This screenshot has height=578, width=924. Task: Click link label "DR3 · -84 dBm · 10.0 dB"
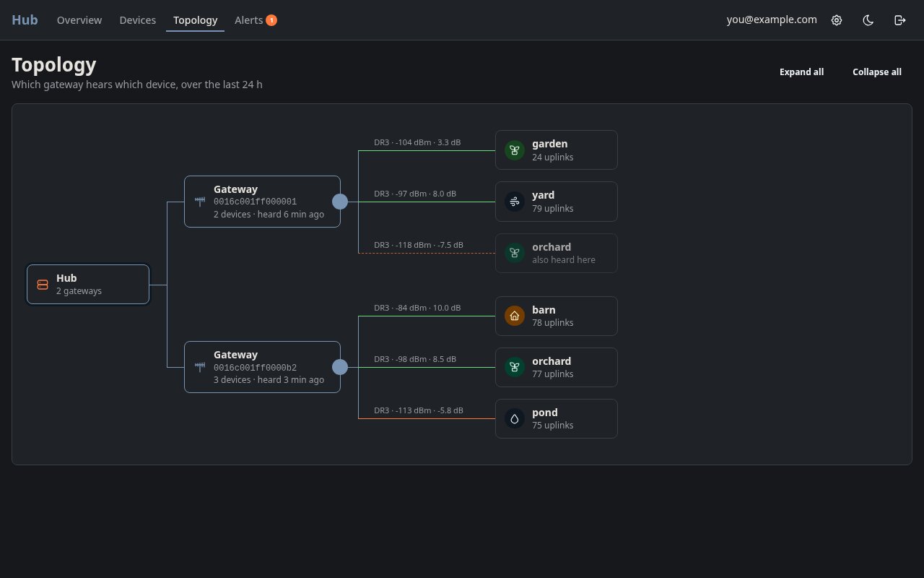pyautogui.click(x=417, y=308)
